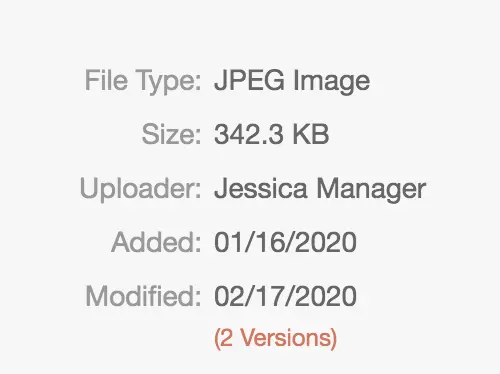Click the Uploader label
Image resolution: width=500 pixels, height=374 pixels.
(x=141, y=189)
